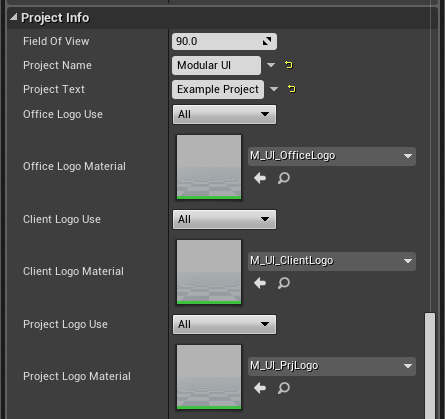Click the Office Logo Material thumbnail
Screen dimensions: 445x419
(209, 167)
